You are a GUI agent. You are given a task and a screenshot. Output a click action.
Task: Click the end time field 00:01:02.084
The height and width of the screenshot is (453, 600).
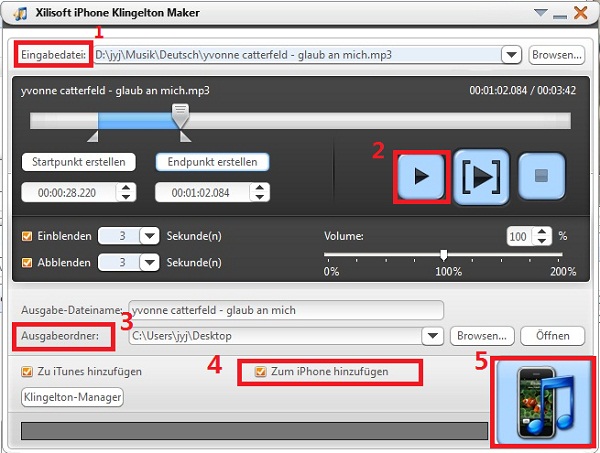(202, 192)
